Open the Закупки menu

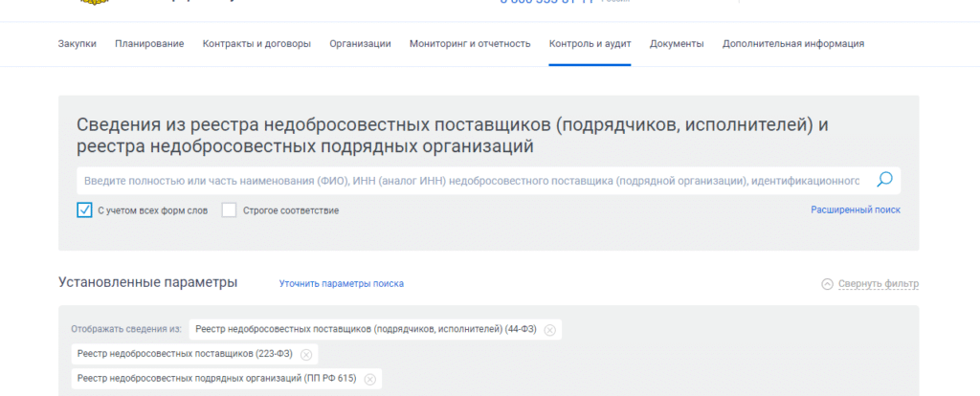[x=77, y=44]
